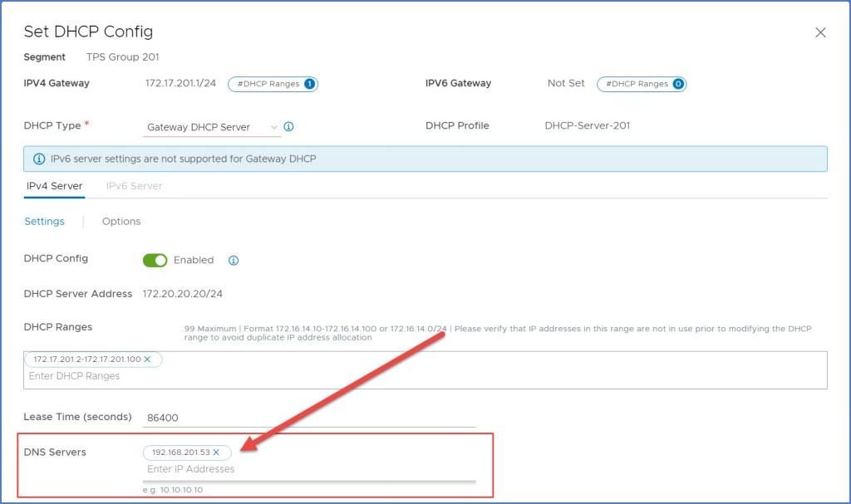Open the Settings sub-tab
851x504 pixels.
click(44, 222)
